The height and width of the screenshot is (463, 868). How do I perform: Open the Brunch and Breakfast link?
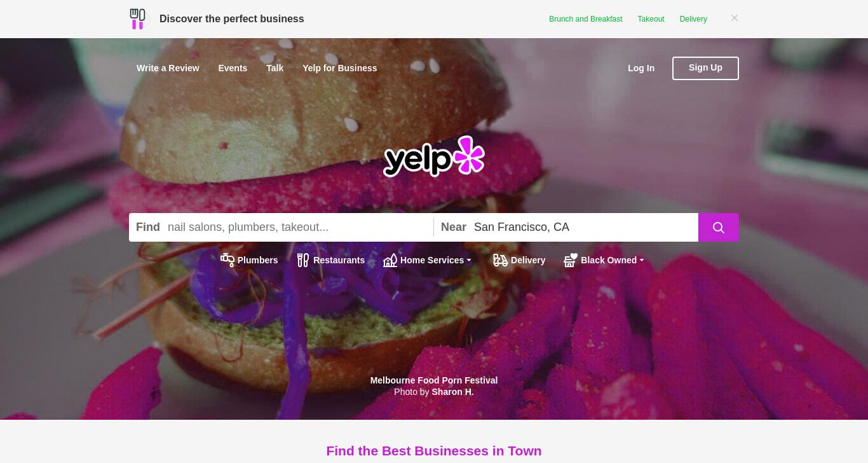pos(586,19)
